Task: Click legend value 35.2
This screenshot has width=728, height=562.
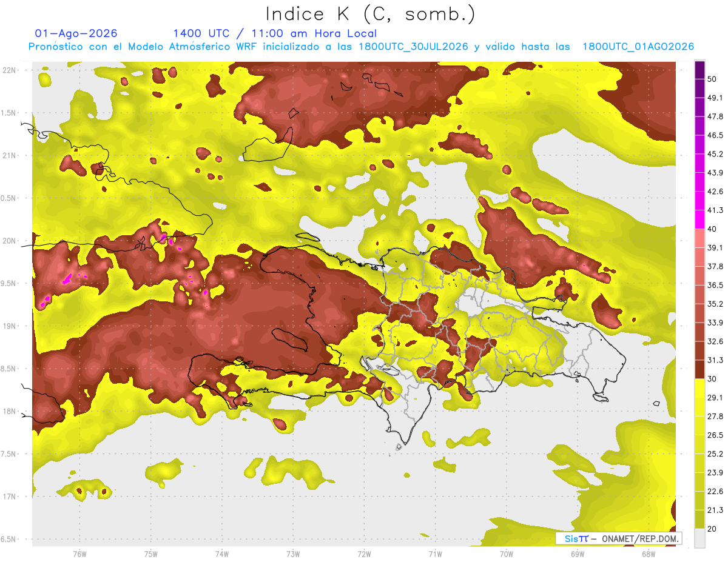Action: 715,304
